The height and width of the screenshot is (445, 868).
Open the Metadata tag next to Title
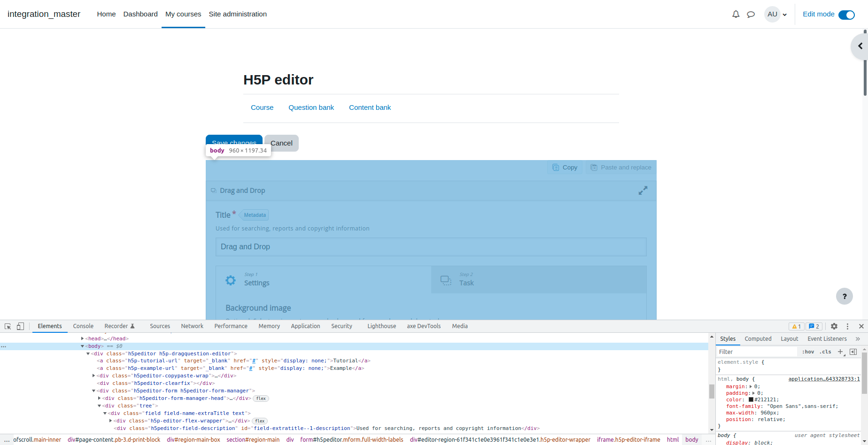tap(255, 215)
